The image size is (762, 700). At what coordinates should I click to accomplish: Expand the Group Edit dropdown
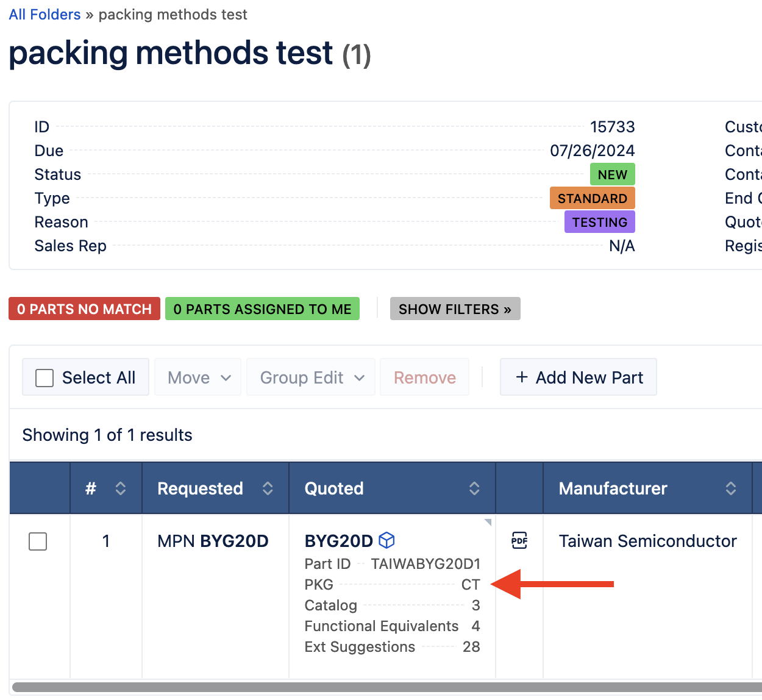coord(311,377)
